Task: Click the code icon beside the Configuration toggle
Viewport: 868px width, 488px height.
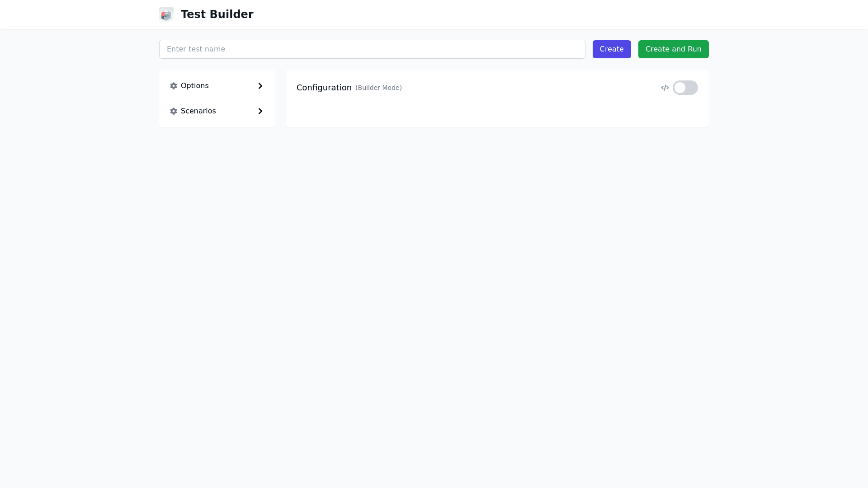Action: point(665,88)
